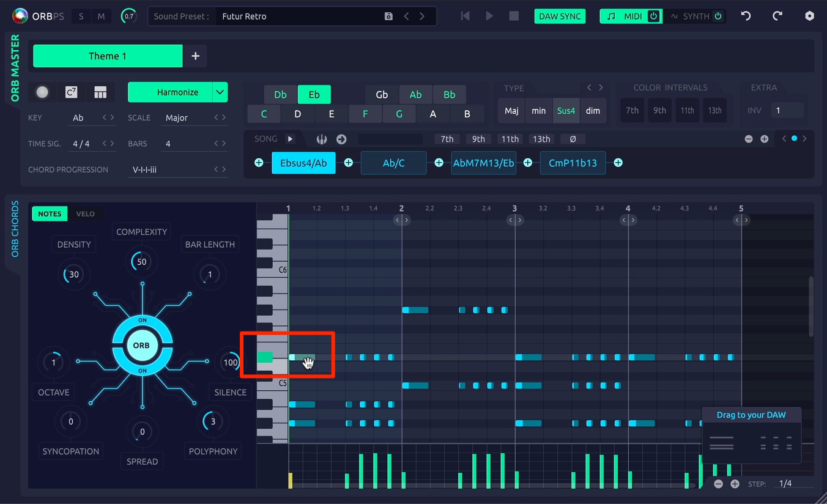Click next arrow for SCALE Major
This screenshot has height=504, width=827.
(x=224, y=117)
